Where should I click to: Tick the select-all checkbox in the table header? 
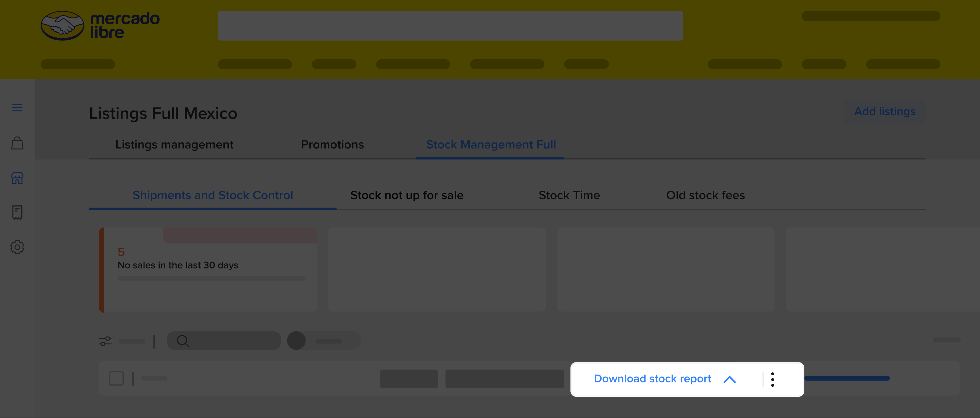click(116, 378)
